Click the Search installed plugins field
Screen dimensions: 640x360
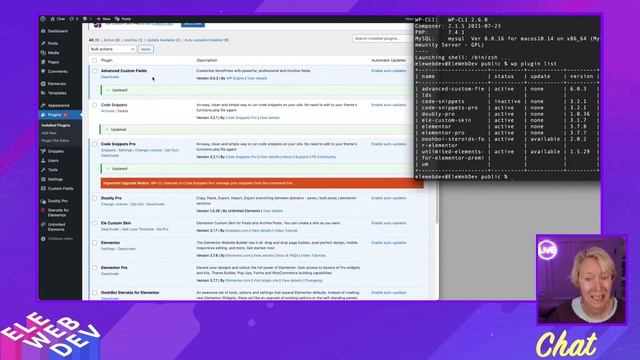[x=382, y=38]
